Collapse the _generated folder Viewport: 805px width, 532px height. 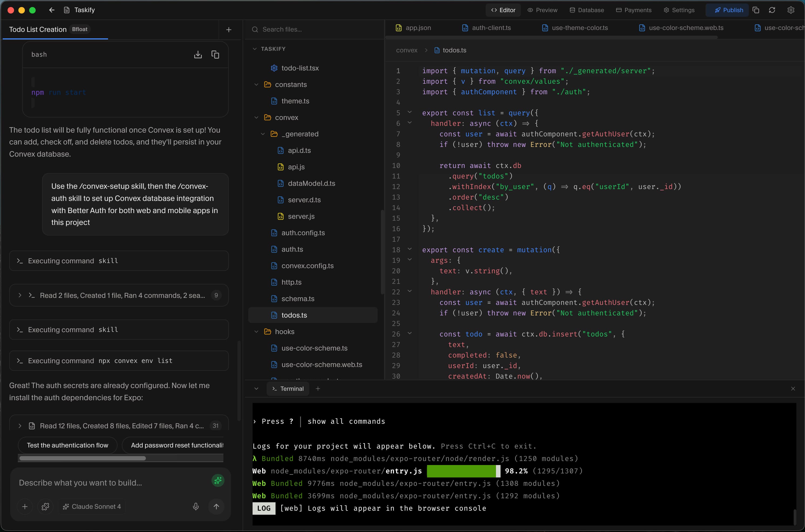[x=263, y=134]
